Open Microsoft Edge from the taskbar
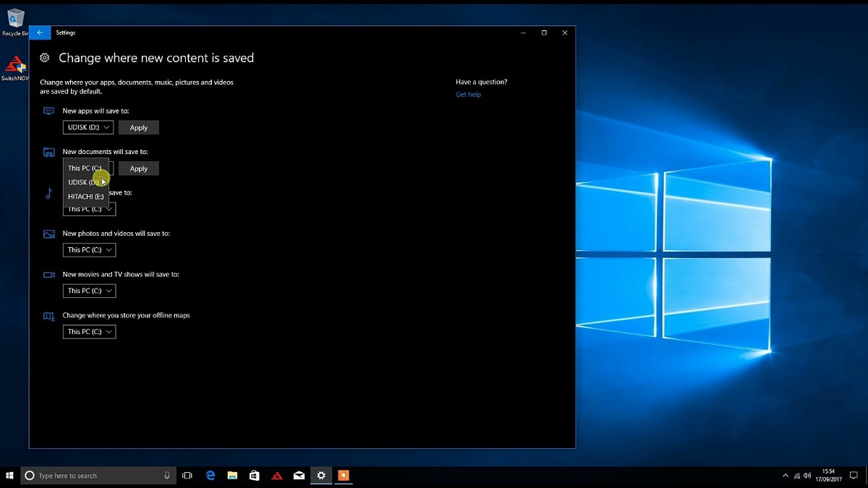The height and width of the screenshot is (488, 868). [210, 475]
